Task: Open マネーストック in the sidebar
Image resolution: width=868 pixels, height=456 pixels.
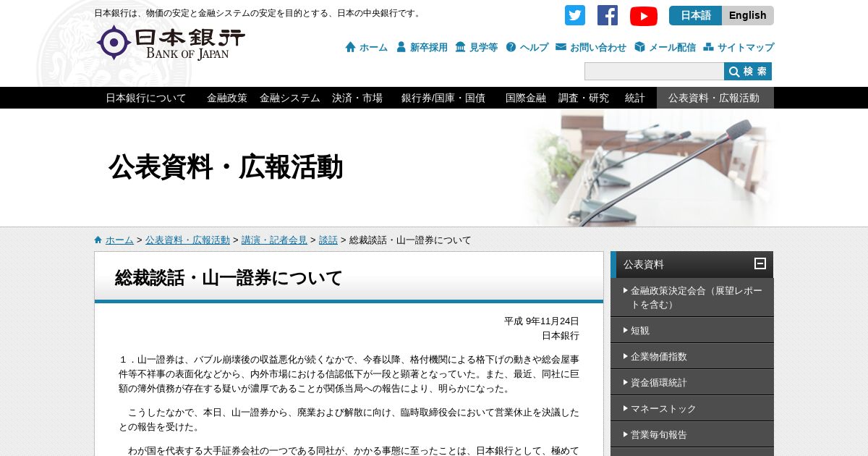Action: (692, 408)
